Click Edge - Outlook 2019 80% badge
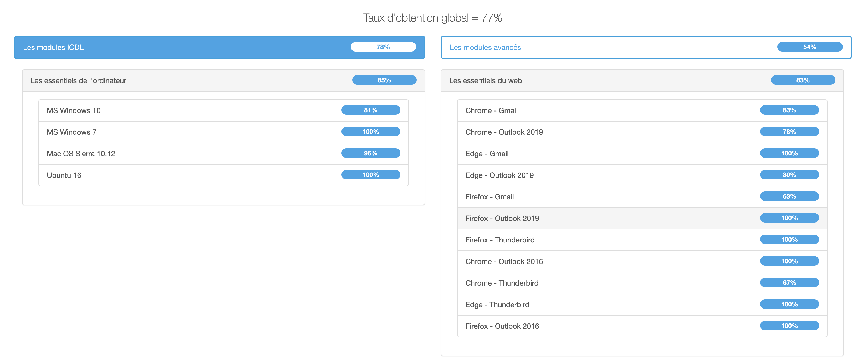The image size is (868, 364). (789, 175)
